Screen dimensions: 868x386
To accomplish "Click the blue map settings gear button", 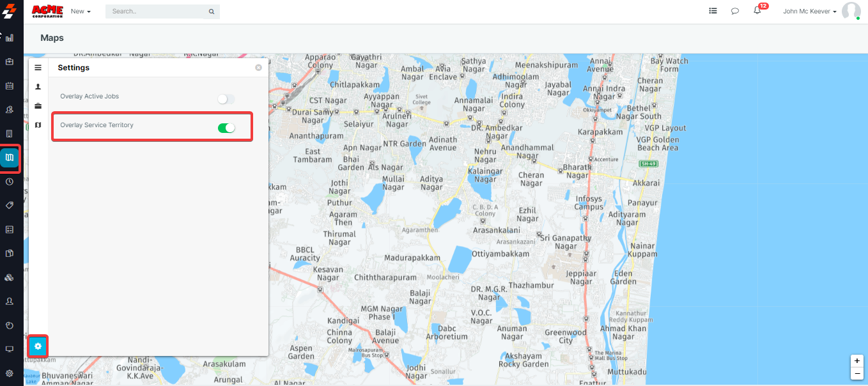I will 38,346.
